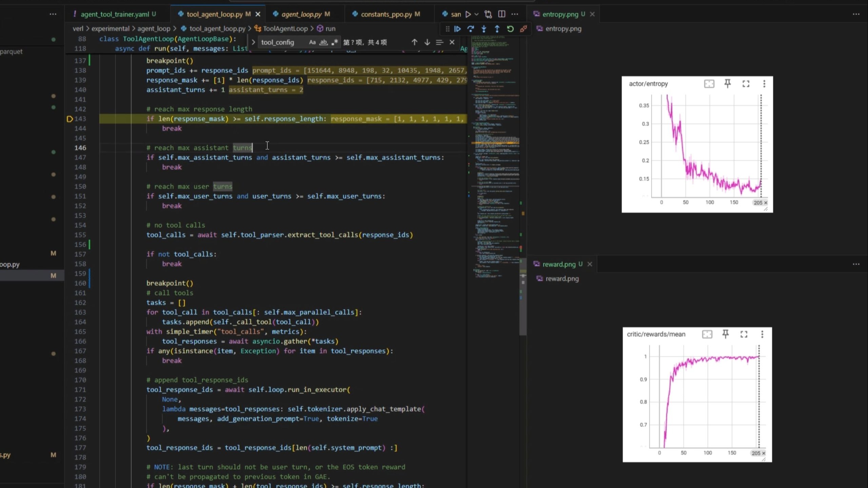Step into with debug toolbar arrow

click(484, 29)
